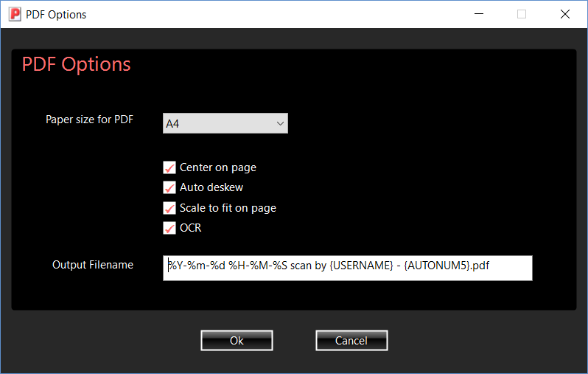Screen dimensions: 588x374
Task: Click the "OCR" label text
Action: pyautogui.click(x=190, y=228)
